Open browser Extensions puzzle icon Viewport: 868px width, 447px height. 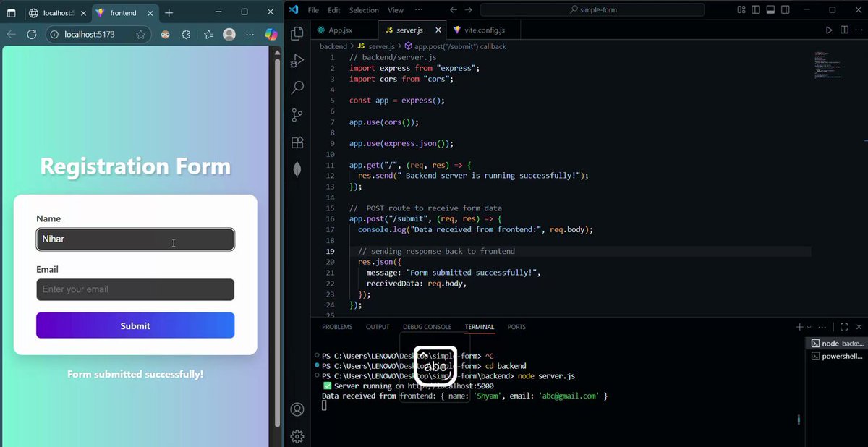tap(186, 34)
